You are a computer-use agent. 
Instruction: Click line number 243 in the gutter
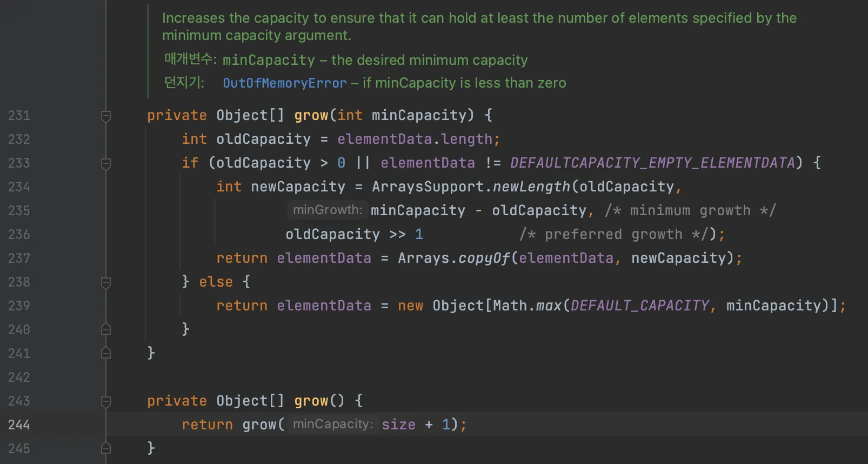tap(19, 401)
